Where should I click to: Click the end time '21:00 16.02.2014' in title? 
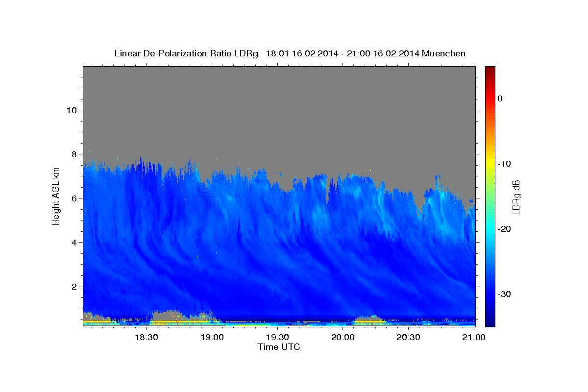tap(384, 53)
